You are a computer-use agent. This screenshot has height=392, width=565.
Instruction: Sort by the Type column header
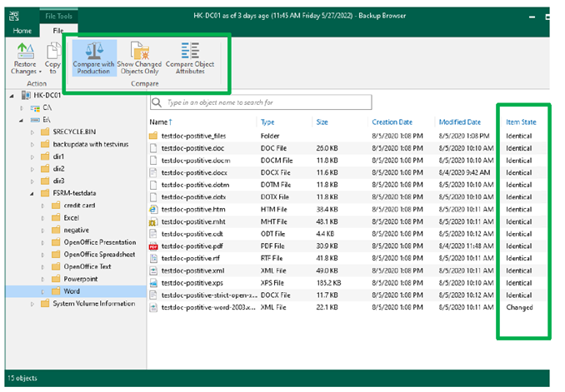[x=267, y=122]
